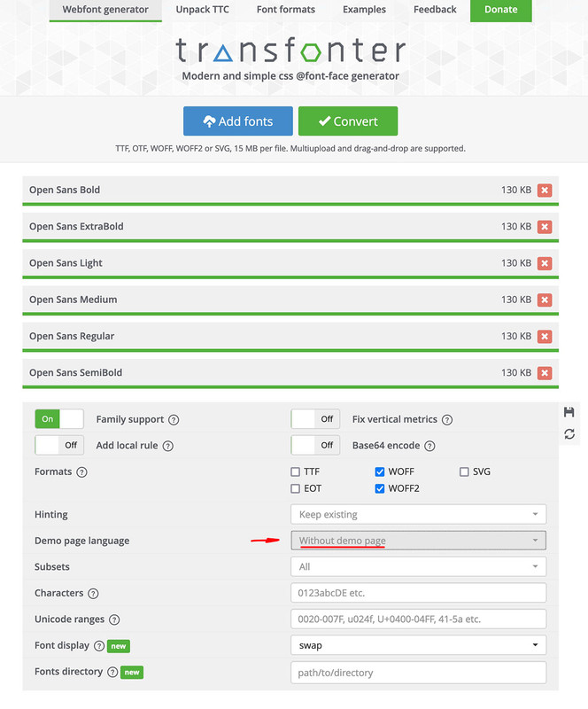Image resolution: width=588 pixels, height=709 pixels.
Task: Open Font display help icon
Action: coord(99,646)
